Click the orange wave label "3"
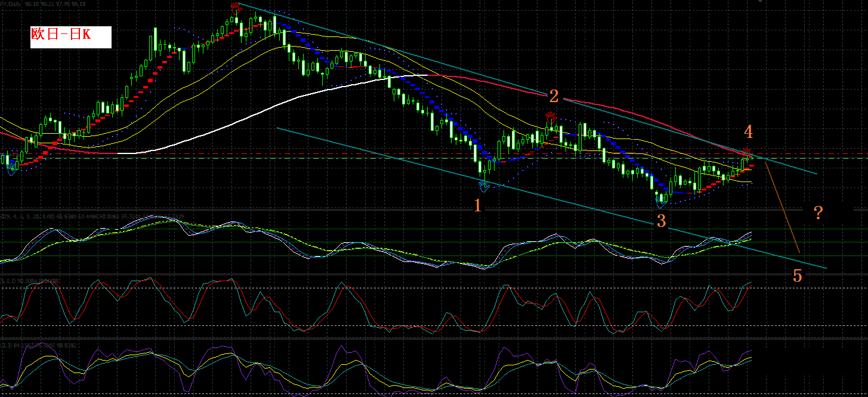 (661, 221)
